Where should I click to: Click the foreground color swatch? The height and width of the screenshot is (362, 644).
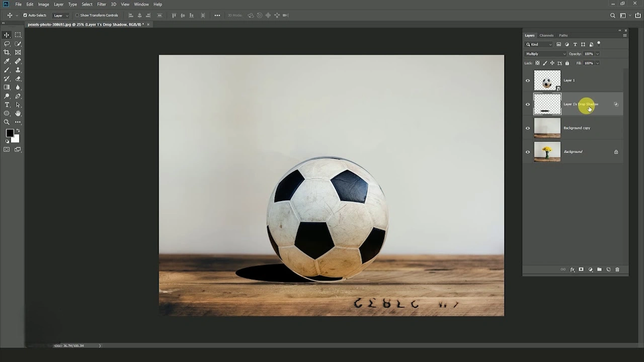point(11,133)
